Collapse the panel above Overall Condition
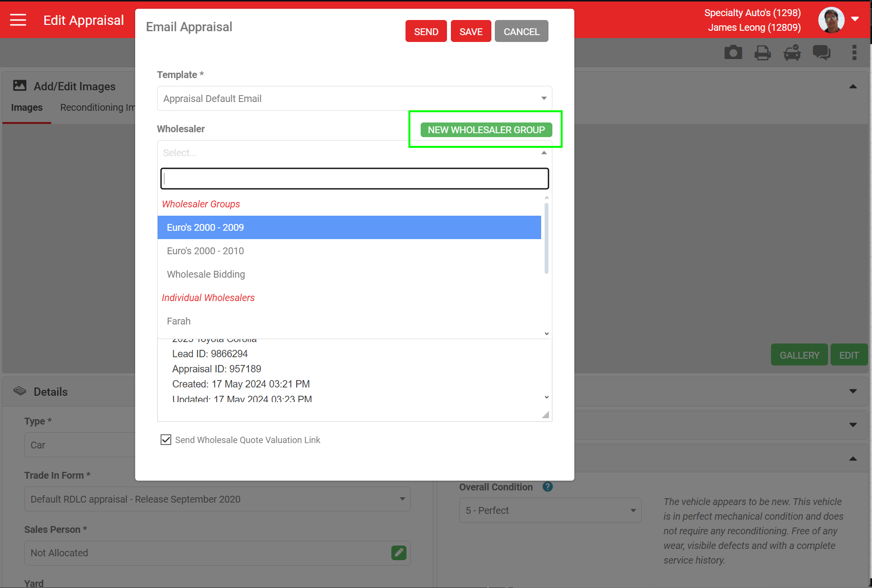 point(853,459)
